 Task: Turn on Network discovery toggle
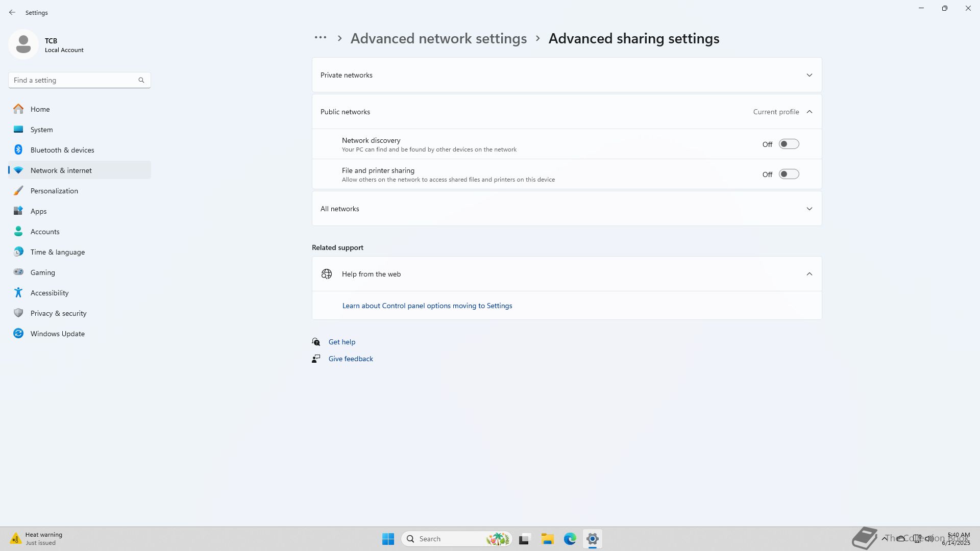click(x=789, y=144)
